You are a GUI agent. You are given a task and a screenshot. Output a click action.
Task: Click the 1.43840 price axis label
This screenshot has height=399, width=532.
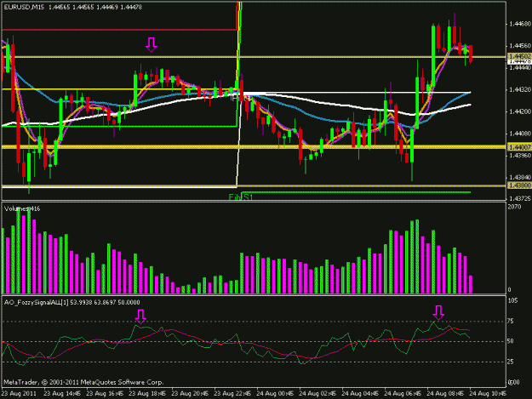tap(520, 178)
